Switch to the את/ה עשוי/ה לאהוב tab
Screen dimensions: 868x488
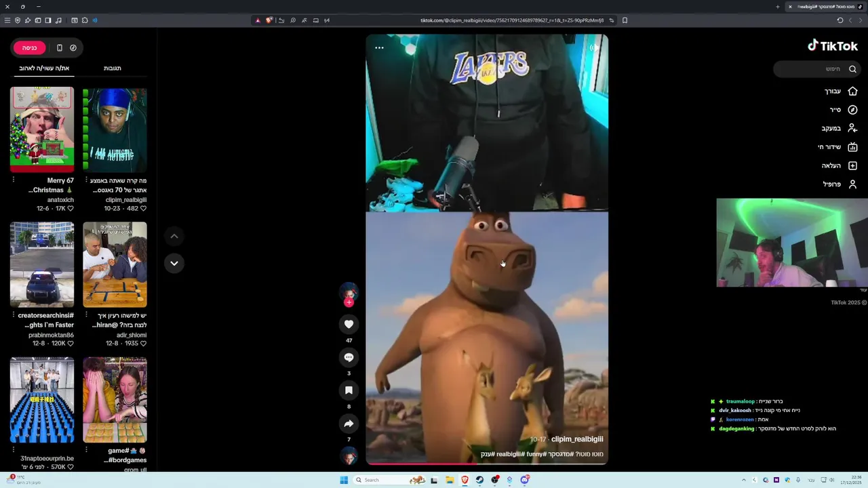pos(44,68)
